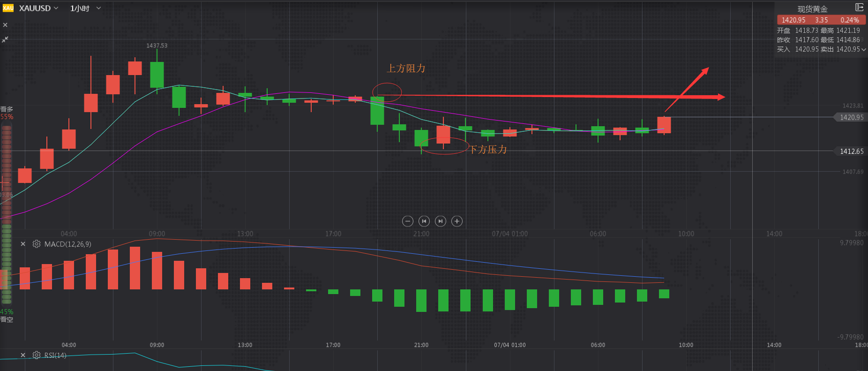Open the XAUUSD symbol dropdown
This screenshot has width=868, height=371.
coord(38,8)
